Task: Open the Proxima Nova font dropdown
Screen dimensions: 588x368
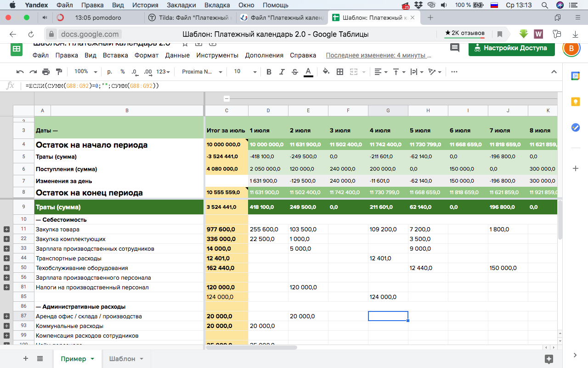Action: tap(202, 72)
